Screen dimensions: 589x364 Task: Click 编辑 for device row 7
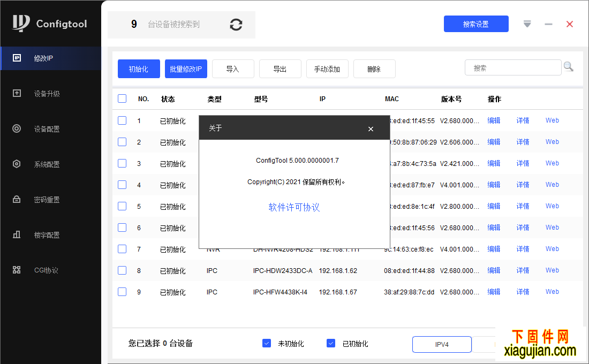[x=494, y=249]
